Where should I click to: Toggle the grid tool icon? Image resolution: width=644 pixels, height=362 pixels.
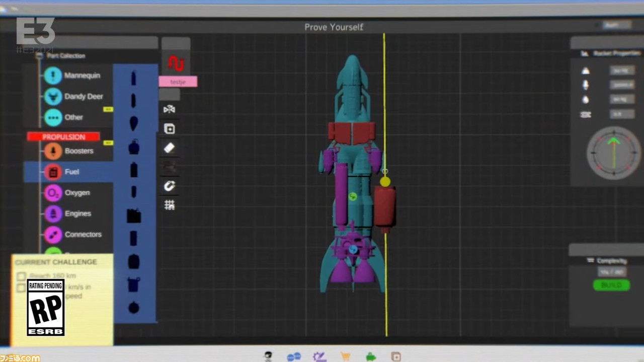pyautogui.click(x=170, y=205)
